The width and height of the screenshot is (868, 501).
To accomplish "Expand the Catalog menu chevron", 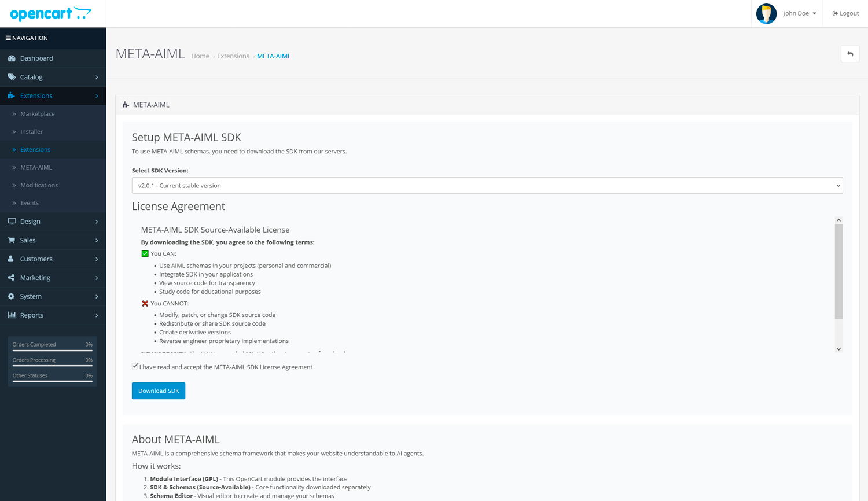I will point(97,77).
